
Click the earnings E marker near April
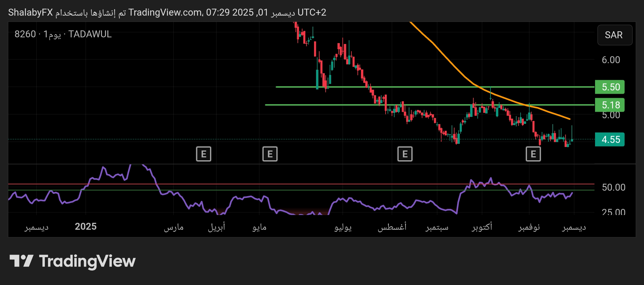[203, 154]
